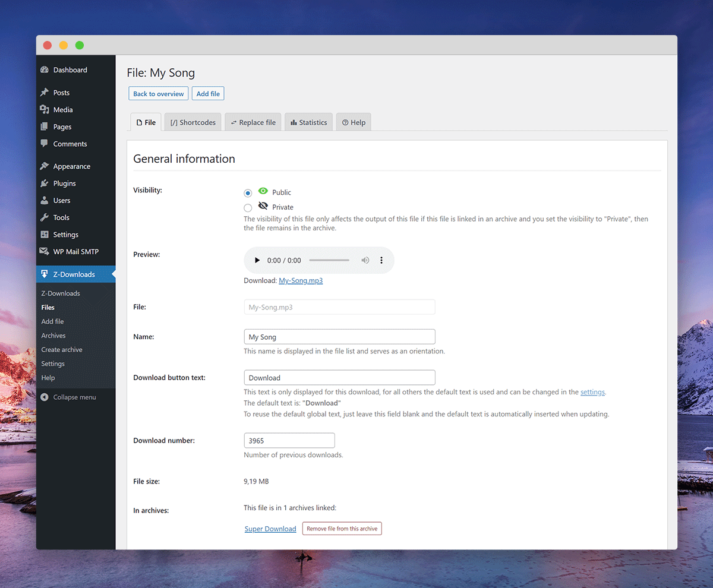713x588 pixels.
Task: Click the Plugins plug icon
Action: [45, 184]
